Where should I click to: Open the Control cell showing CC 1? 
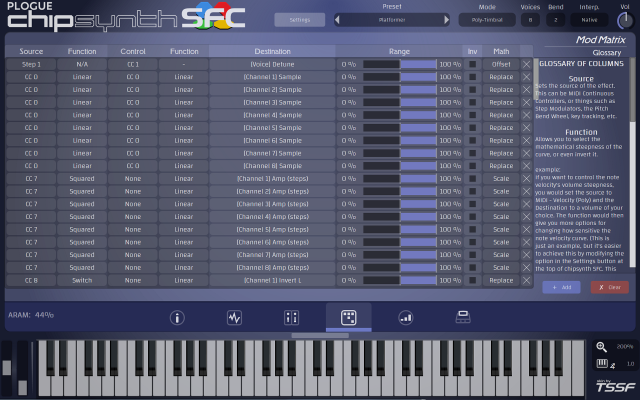coord(133,64)
